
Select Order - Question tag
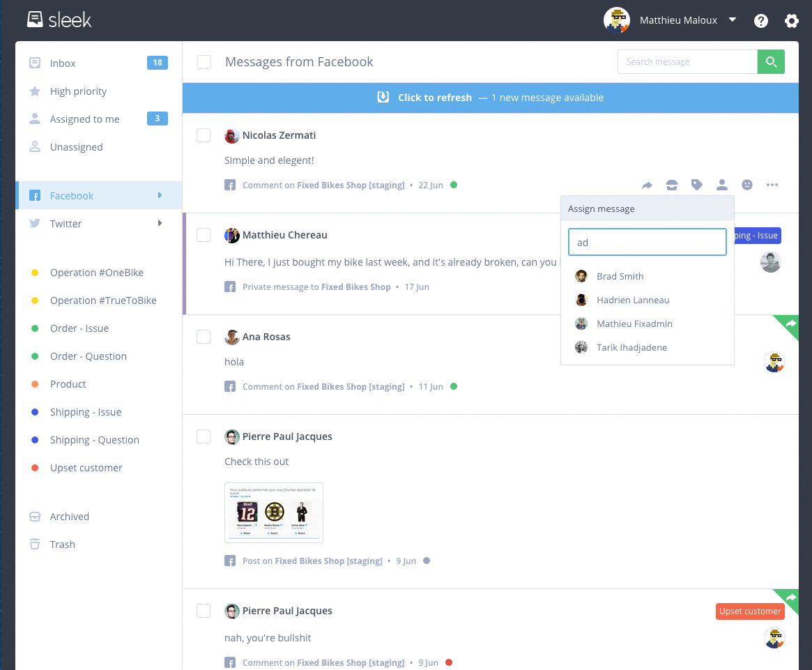[x=98, y=356]
